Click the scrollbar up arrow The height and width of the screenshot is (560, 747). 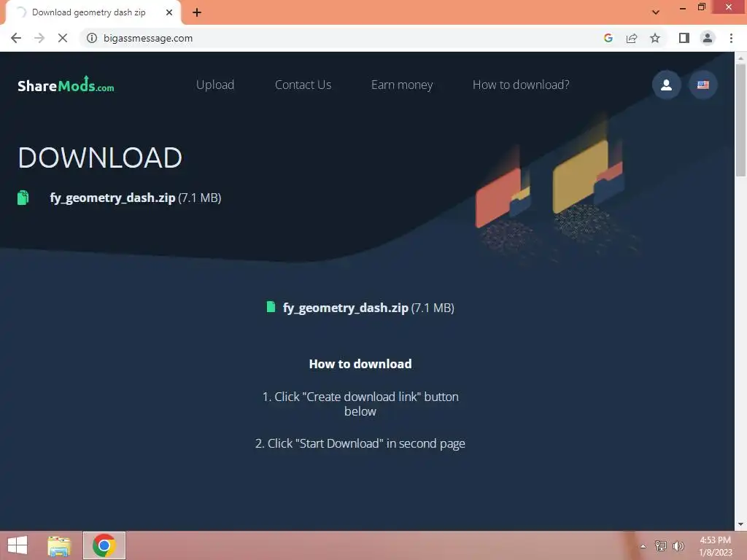(x=740, y=58)
